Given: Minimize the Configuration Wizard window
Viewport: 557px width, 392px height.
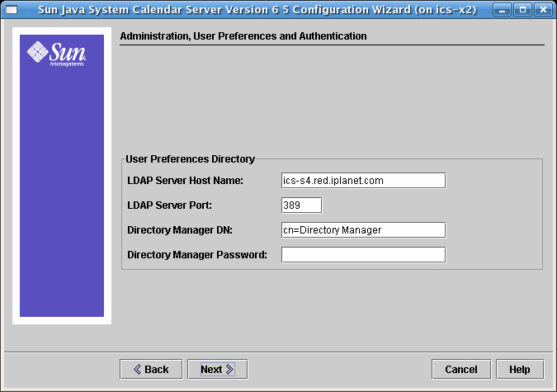Looking at the screenshot, I should 502,10.
